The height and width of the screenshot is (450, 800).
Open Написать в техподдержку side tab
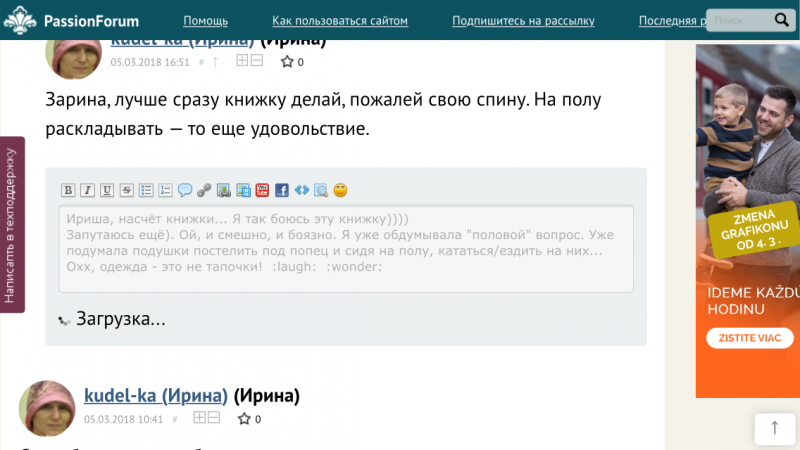click(x=12, y=224)
